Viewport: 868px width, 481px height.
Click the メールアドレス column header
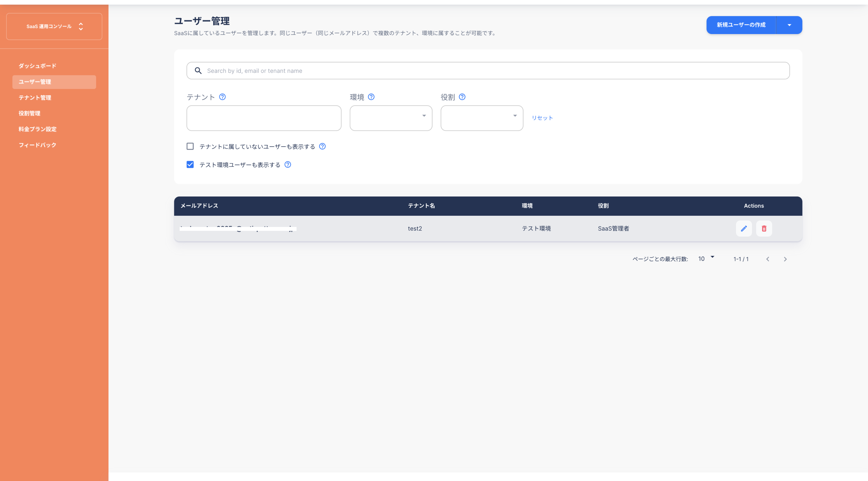(199, 206)
